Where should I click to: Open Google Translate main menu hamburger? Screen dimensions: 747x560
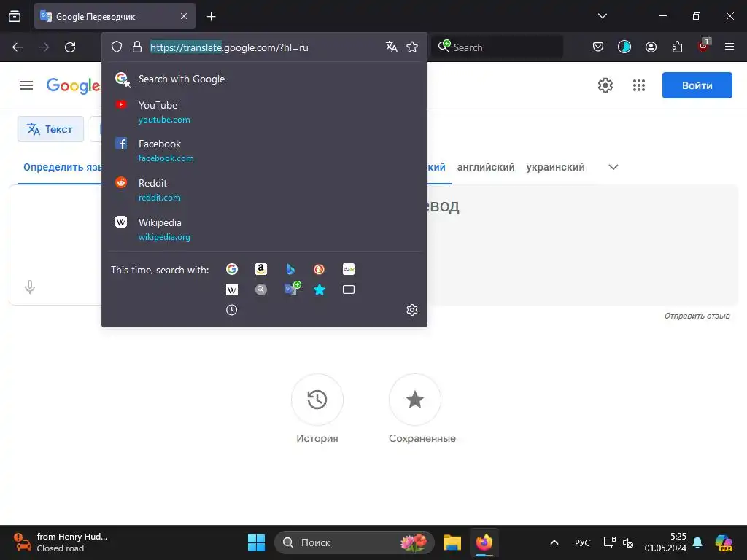tap(26, 85)
